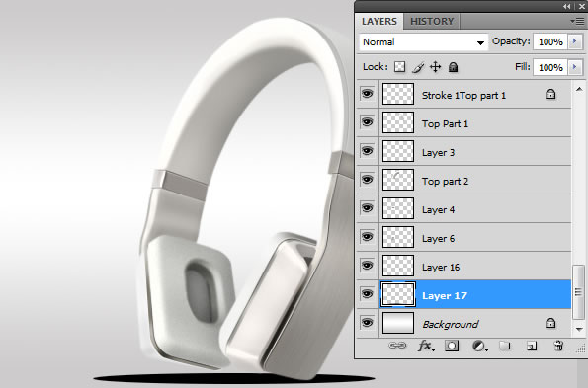Enable lock transparent pixels
The image size is (588, 388).
pyautogui.click(x=400, y=67)
